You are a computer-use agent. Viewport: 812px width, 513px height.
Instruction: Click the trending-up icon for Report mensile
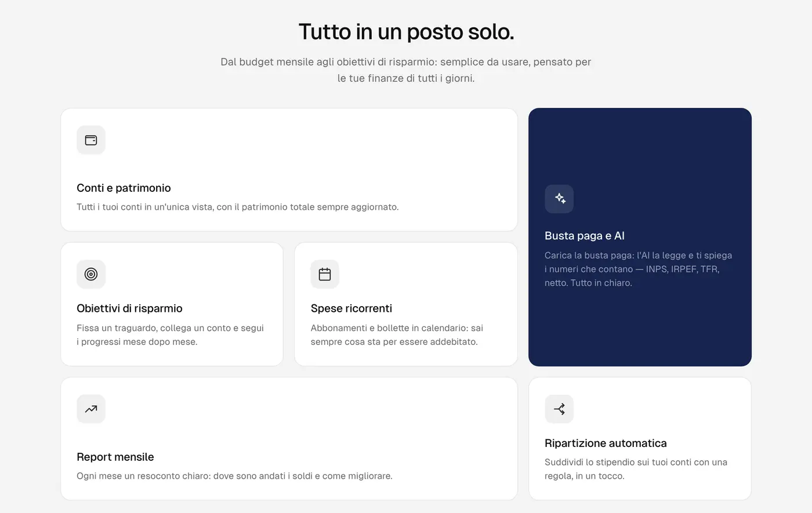tap(91, 409)
